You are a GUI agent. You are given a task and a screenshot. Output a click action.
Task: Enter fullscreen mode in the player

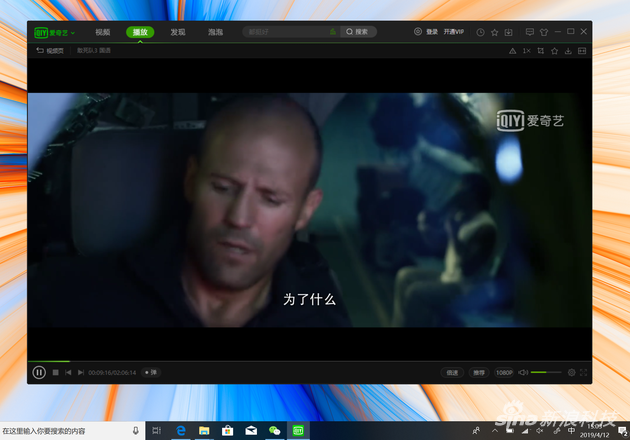pyautogui.click(x=584, y=372)
